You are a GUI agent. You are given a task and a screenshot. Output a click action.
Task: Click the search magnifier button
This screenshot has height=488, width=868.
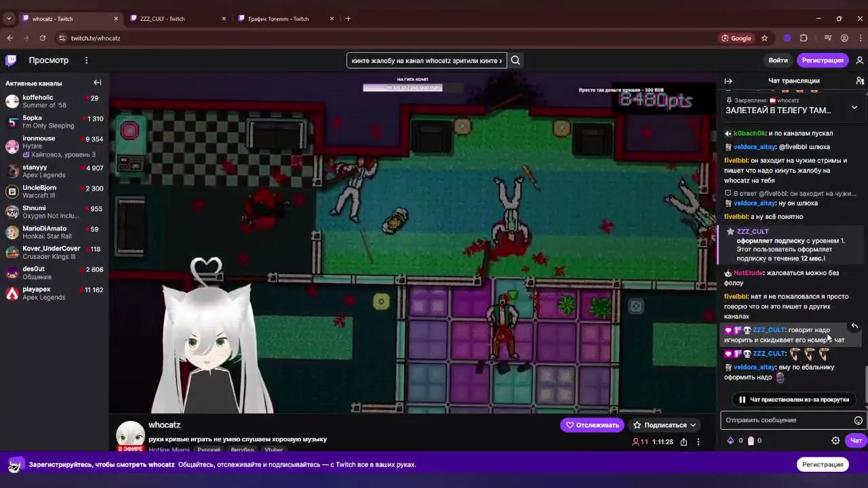pos(515,60)
